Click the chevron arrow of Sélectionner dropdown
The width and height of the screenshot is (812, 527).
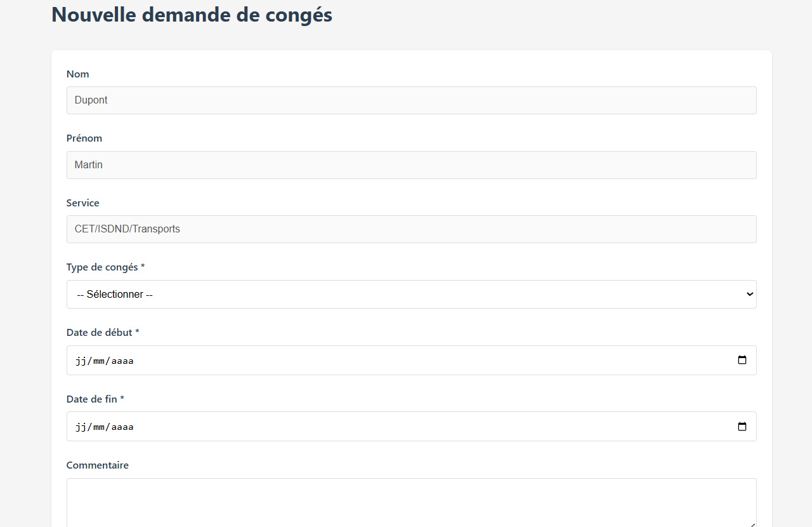(750, 294)
